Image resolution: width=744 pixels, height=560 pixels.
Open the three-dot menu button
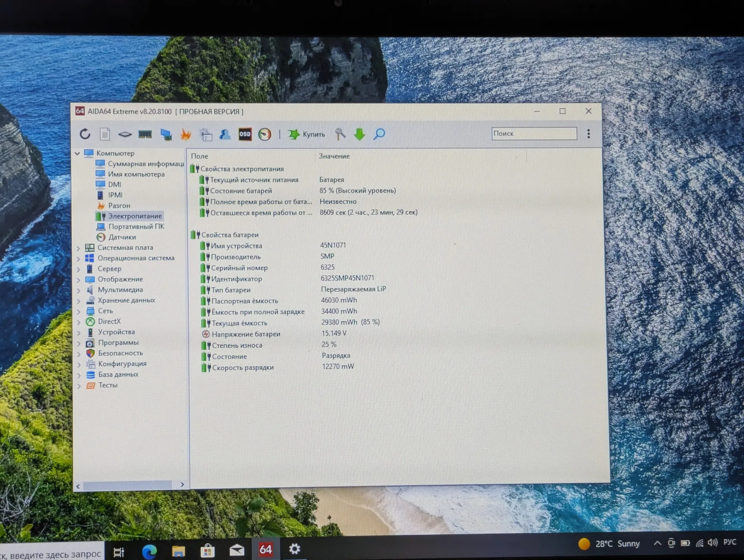(589, 133)
